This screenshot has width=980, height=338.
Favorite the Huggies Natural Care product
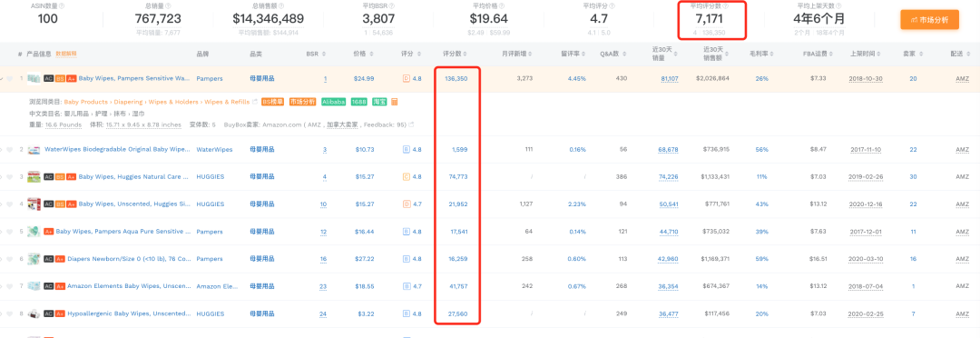pos(10,177)
